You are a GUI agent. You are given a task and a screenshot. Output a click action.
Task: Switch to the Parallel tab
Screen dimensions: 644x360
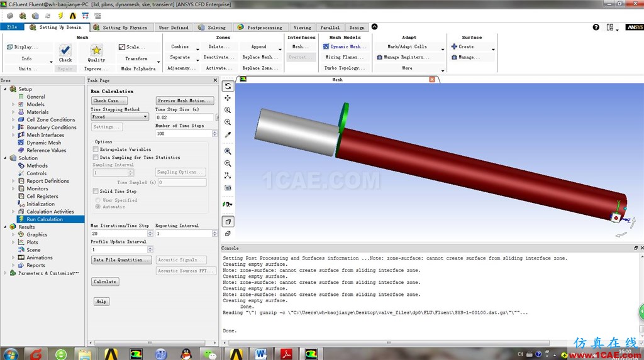(x=330, y=28)
